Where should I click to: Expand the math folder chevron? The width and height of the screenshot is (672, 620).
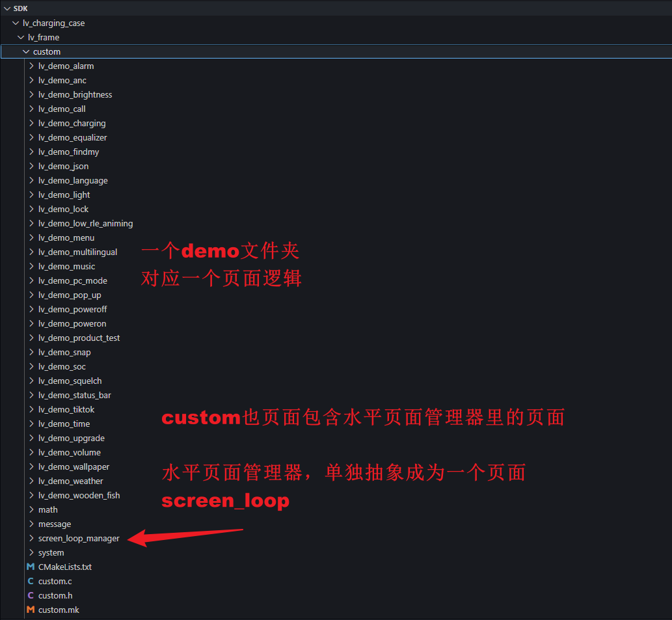click(31, 509)
